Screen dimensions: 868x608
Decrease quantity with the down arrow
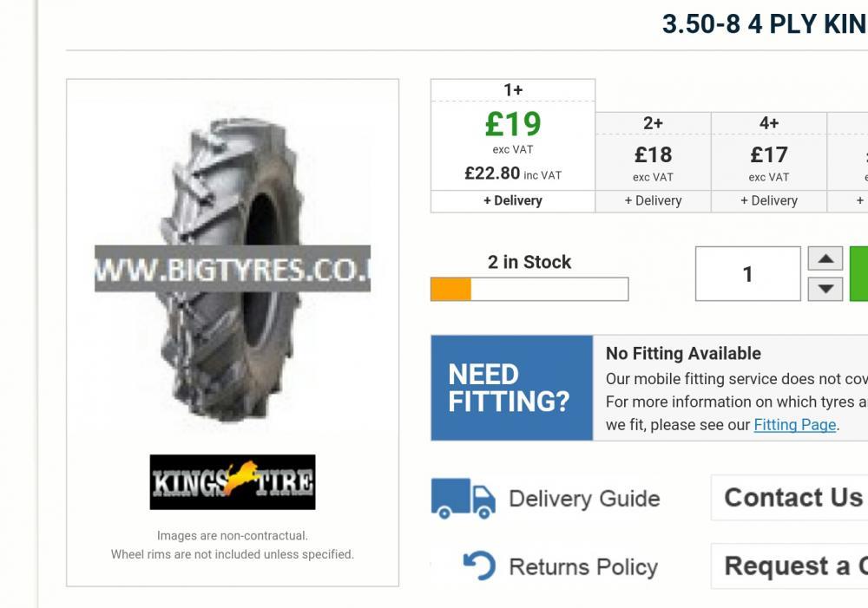click(x=825, y=289)
